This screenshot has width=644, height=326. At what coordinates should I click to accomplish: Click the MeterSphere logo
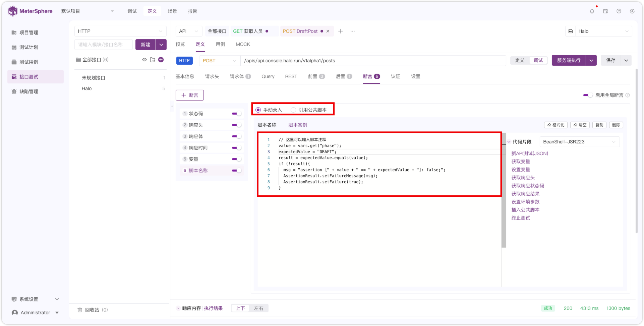tap(30, 11)
